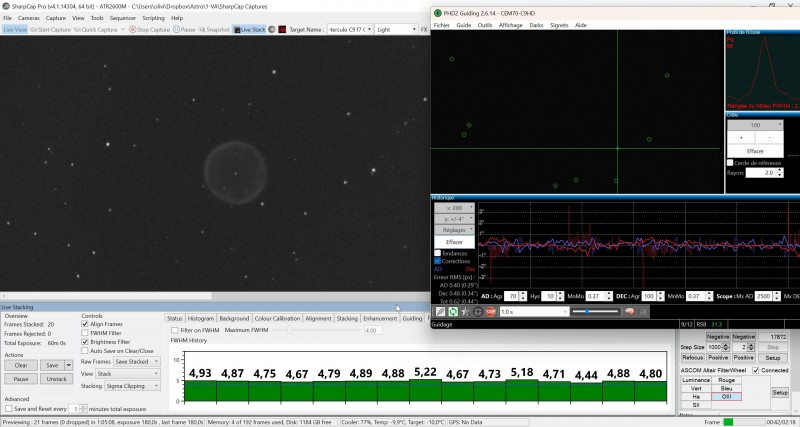Enable Align Frames checkbox
800x427 pixels.
coord(85,324)
